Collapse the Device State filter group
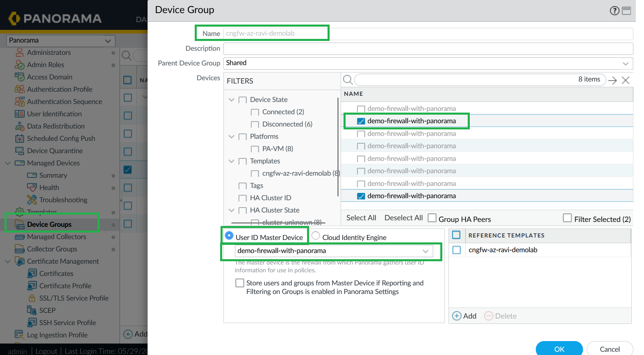This screenshot has width=644, height=355. tap(232, 100)
